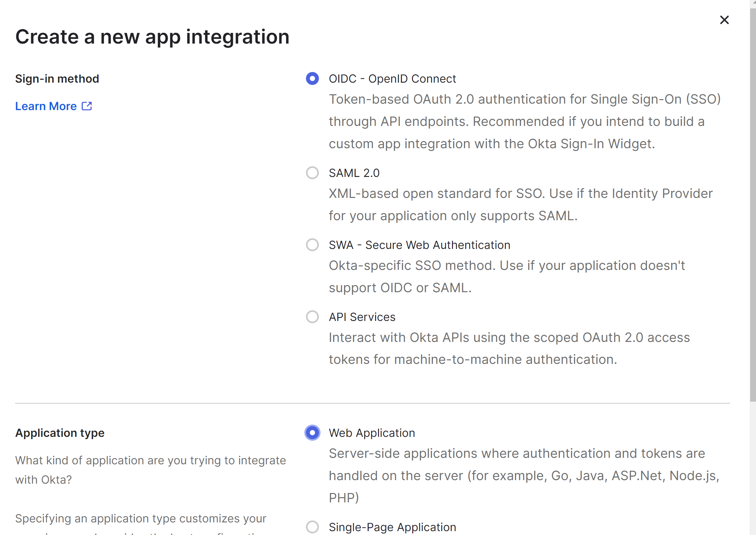Image resolution: width=756 pixels, height=535 pixels.
Task: Click the Sign-in method section heading
Action: click(x=57, y=78)
